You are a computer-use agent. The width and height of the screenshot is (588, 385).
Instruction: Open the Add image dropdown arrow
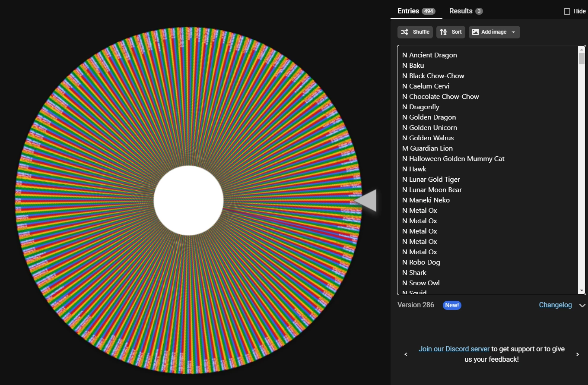513,32
